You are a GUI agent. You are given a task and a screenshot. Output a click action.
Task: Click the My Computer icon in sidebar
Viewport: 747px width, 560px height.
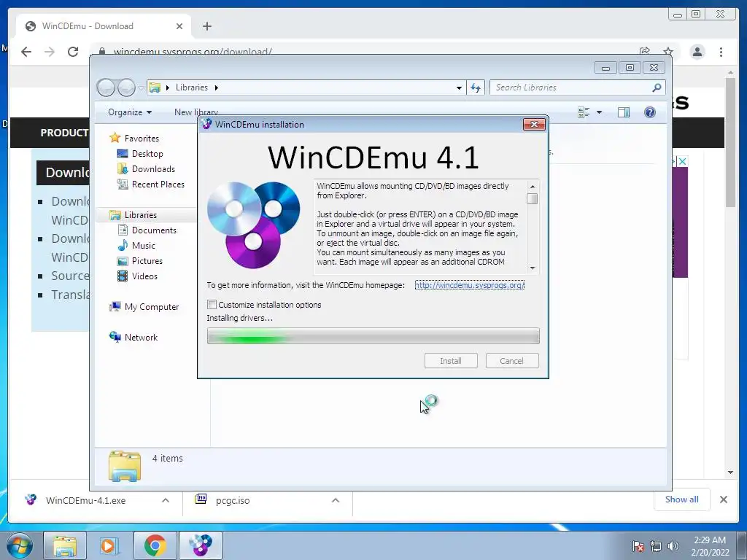click(115, 307)
